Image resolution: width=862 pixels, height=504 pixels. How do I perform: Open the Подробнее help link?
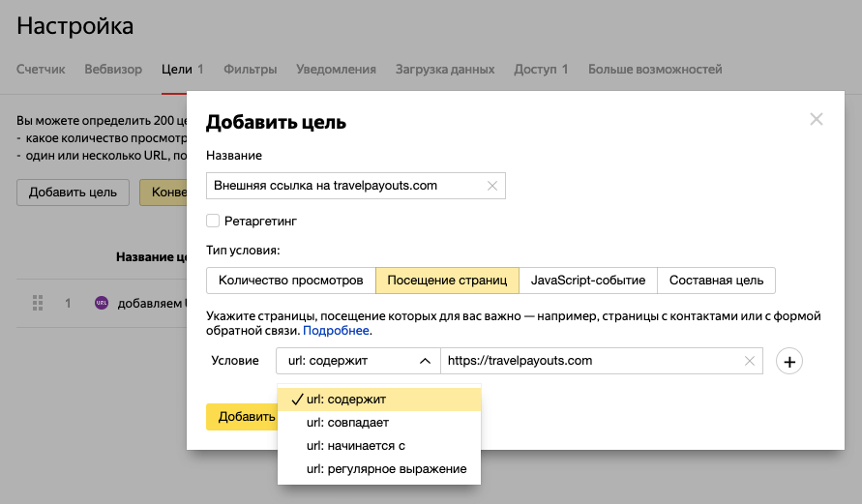pyautogui.click(x=338, y=331)
